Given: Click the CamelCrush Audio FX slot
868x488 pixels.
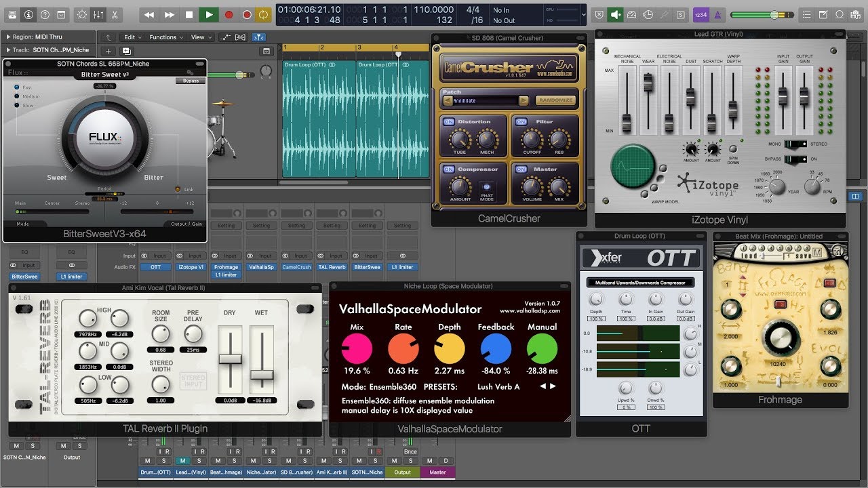Looking at the screenshot, I should pos(296,267).
